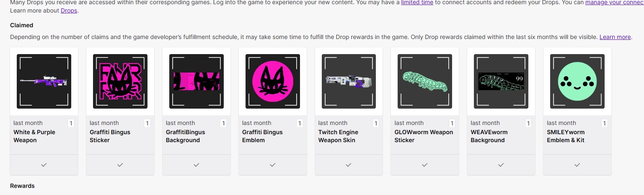Click checkmark under SMILEYworm Emblem & Kit

[577, 165]
